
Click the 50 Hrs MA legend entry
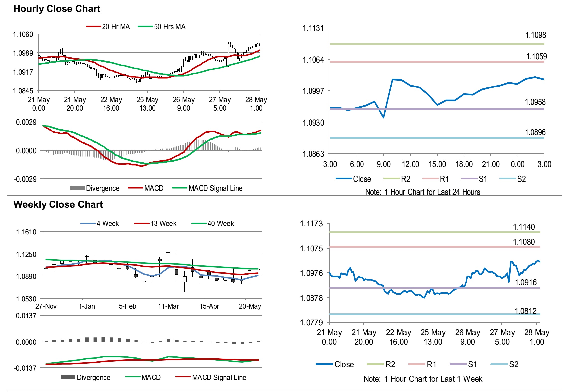(169, 27)
